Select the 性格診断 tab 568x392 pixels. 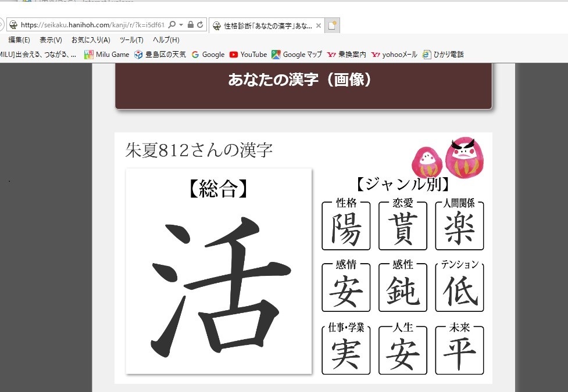263,26
